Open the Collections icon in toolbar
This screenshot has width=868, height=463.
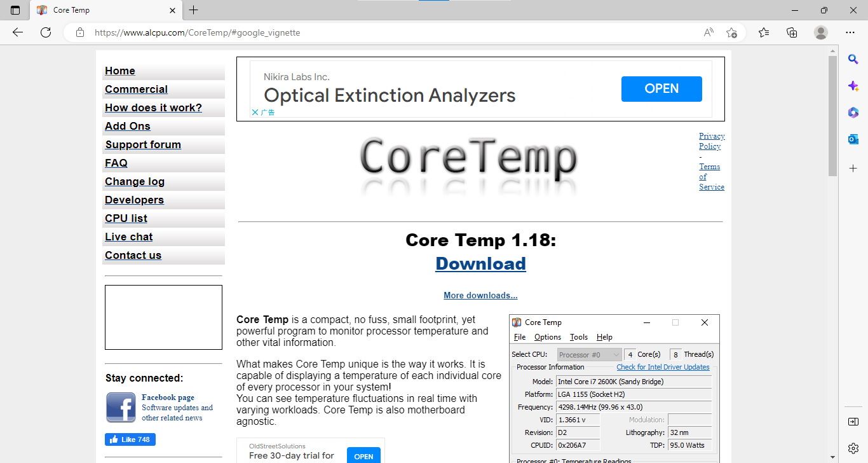pyautogui.click(x=792, y=32)
